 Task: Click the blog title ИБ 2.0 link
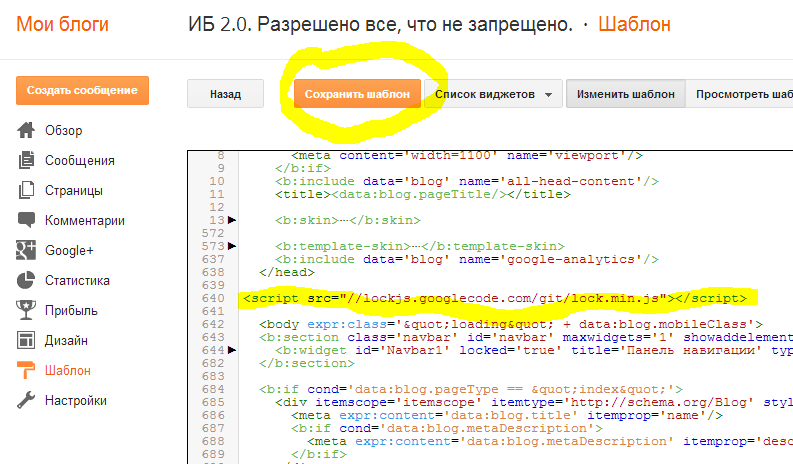380,24
